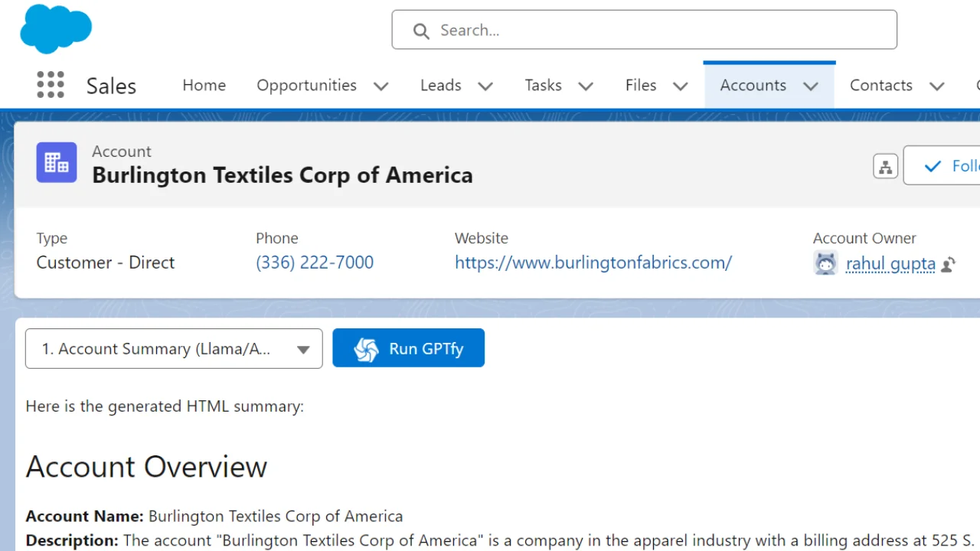This screenshot has width=980, height=551.
Task: View account hierarchy icon
Action: [x=885, y=166]
